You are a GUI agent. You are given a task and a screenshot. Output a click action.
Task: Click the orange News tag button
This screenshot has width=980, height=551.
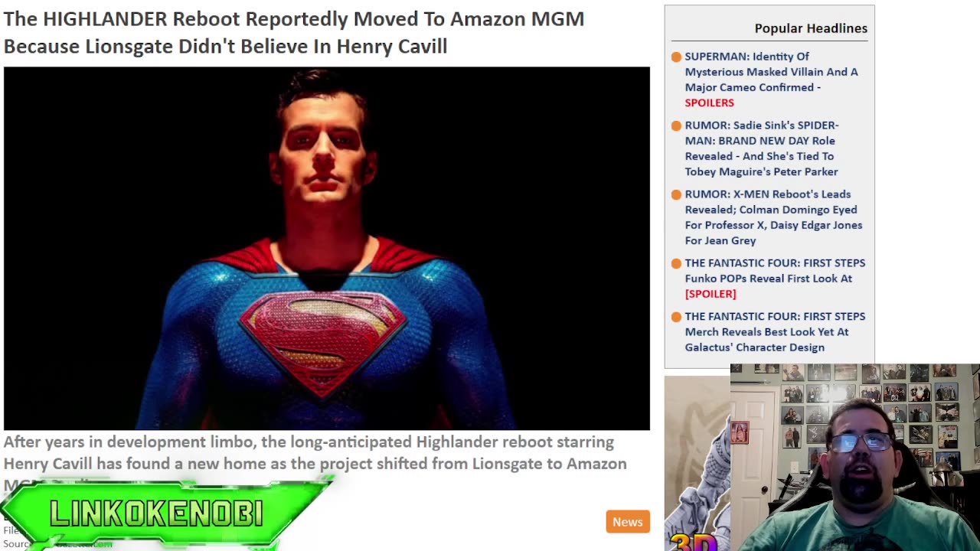coord(628,522)
